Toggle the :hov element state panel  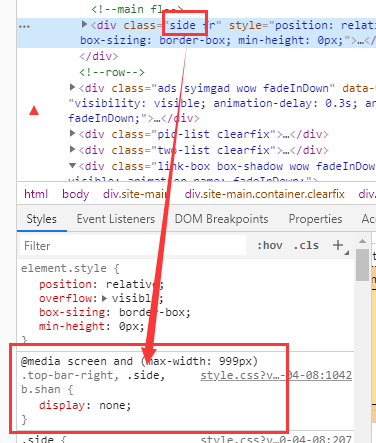270,246
